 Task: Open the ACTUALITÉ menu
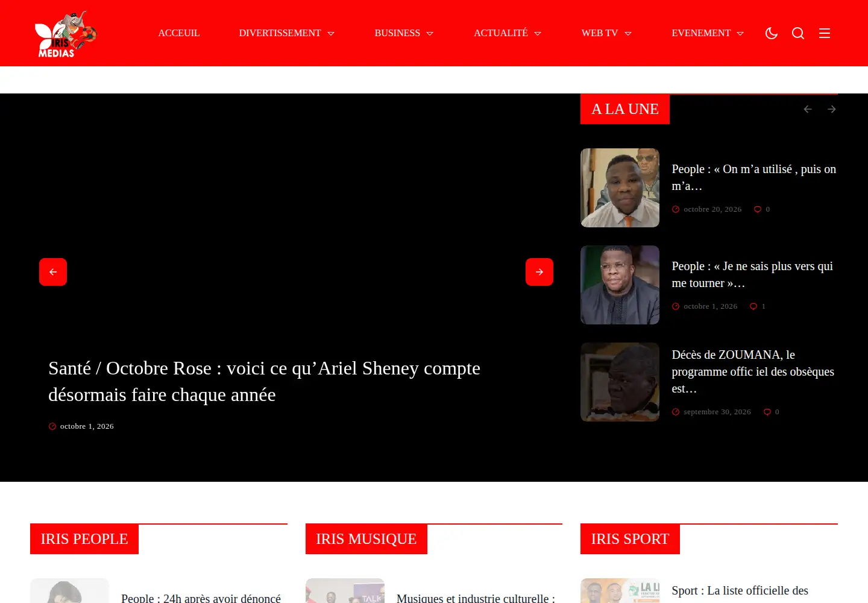[501, 33]
